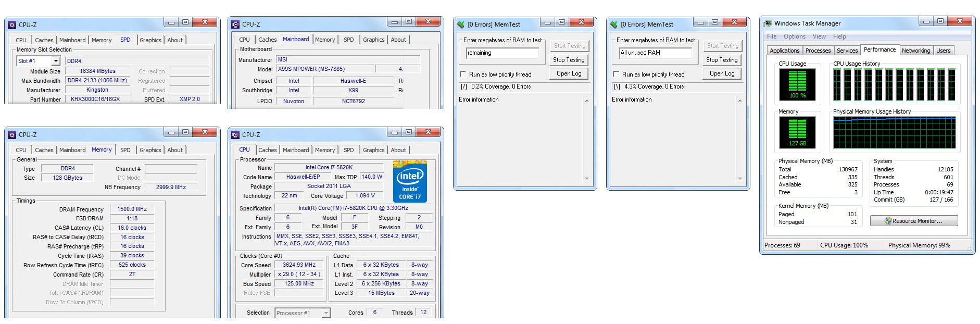The image size is (980, 324).
Task: Select the Performance tab in Task Manager
Action: click(x=880, y=49)
